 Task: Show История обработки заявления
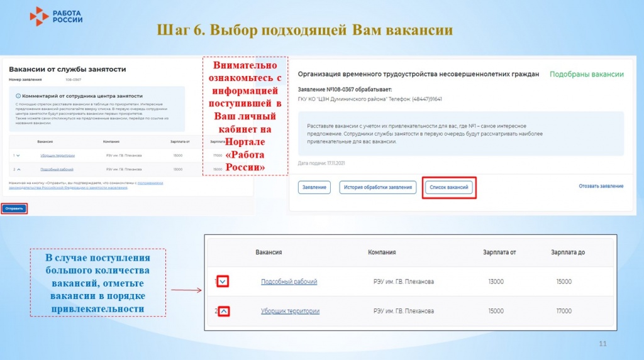coord(378,187)
